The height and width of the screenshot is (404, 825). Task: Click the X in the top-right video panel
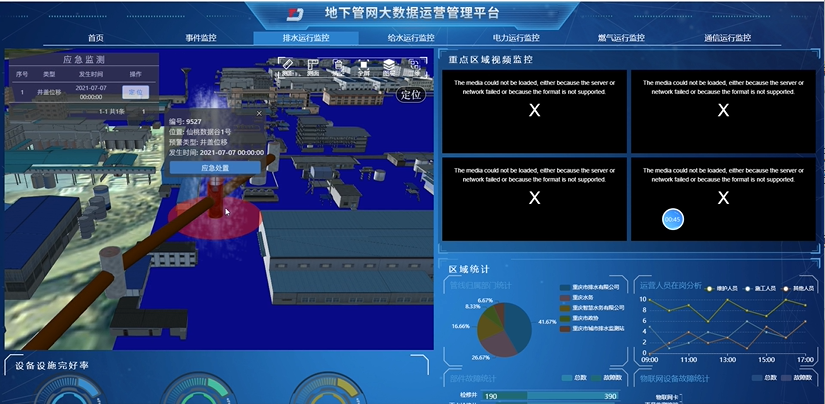pos(723,110)
